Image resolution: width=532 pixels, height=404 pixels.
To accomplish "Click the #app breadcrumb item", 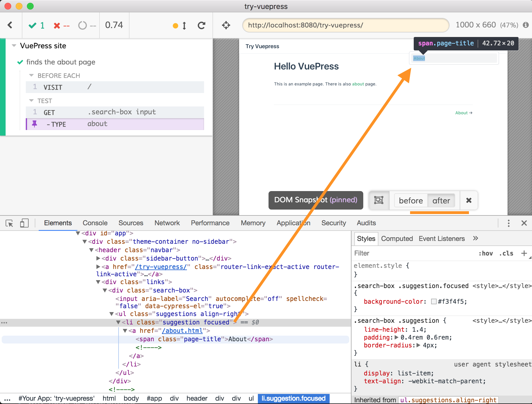I will pos(154,398).
